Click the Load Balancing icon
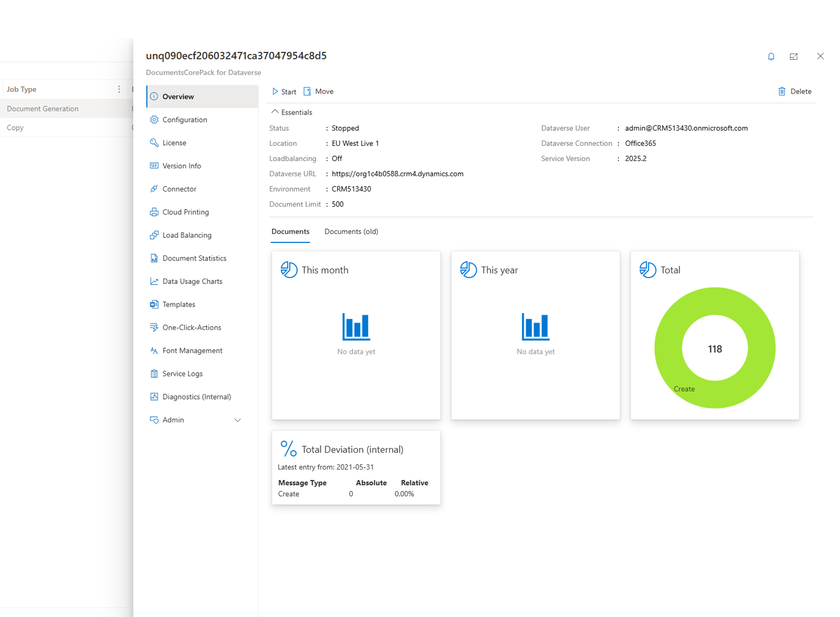The width and height of the screenshot is (840, 617). (154, 235)
